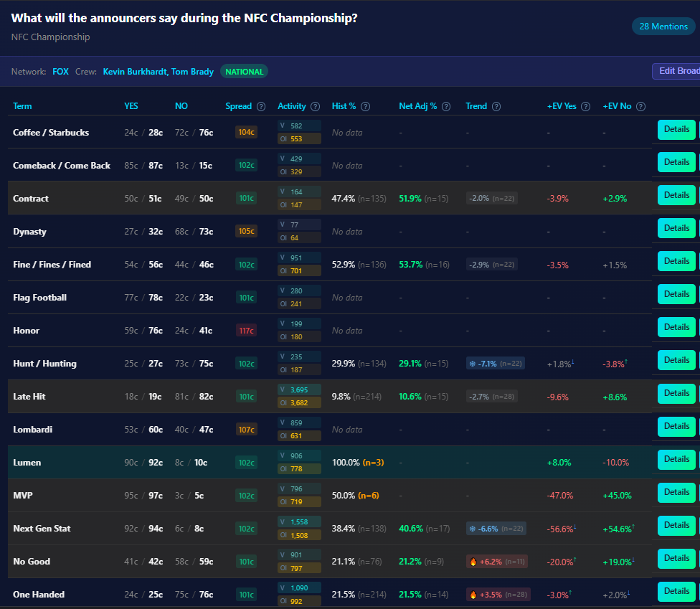Select the snowflake trend badge for Hunt / Hunting
Viewport: 700px width, 609px height.
pos(496,363)
